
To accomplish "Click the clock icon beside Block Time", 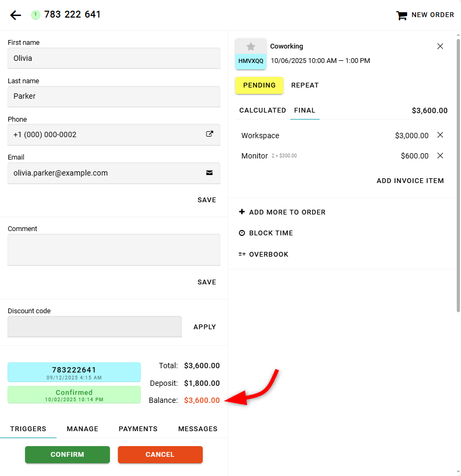I will click(x=242, y=233).
